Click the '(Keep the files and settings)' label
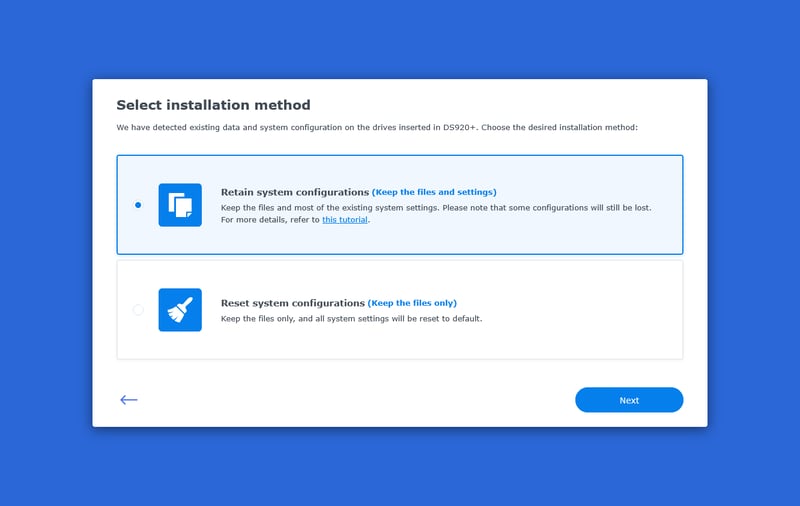The image size is (800, 506). tap(434, 192)
